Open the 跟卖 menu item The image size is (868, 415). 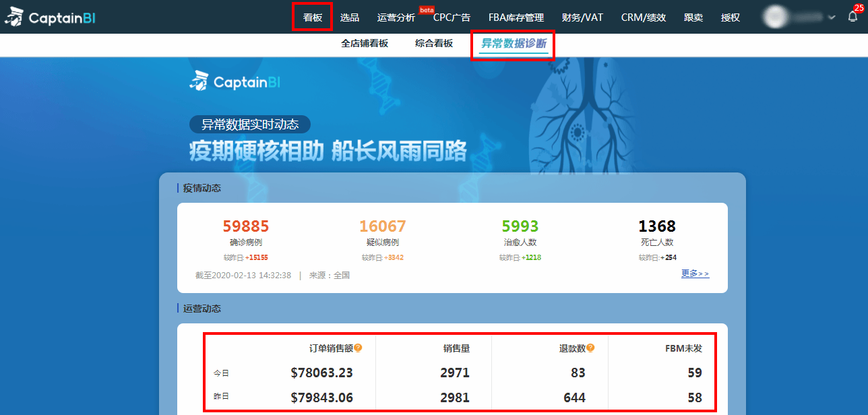693,18
